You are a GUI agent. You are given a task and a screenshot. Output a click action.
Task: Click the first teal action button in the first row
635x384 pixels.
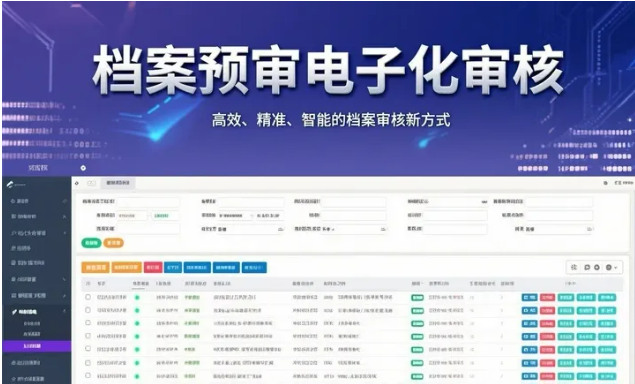point(566,297)
